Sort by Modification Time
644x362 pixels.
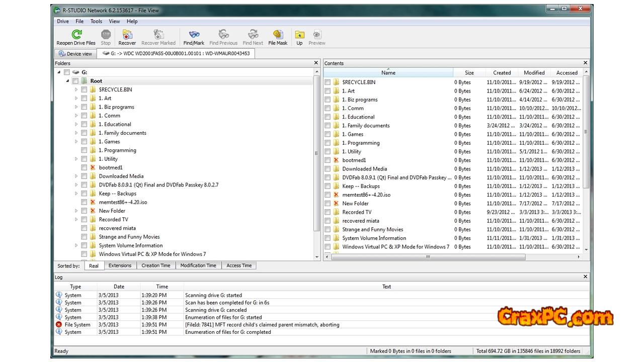pyautogui.click(x=198, y=265)
